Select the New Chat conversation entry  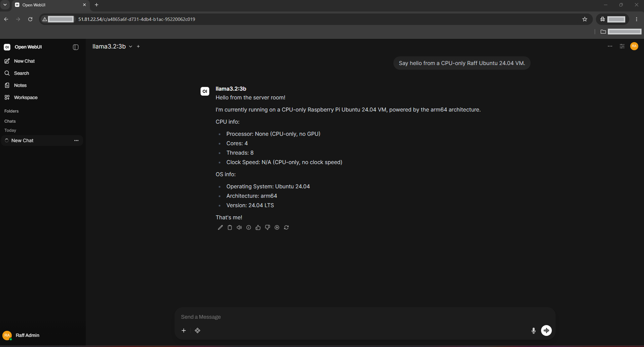pyautogui.click(x=42, y=140)
